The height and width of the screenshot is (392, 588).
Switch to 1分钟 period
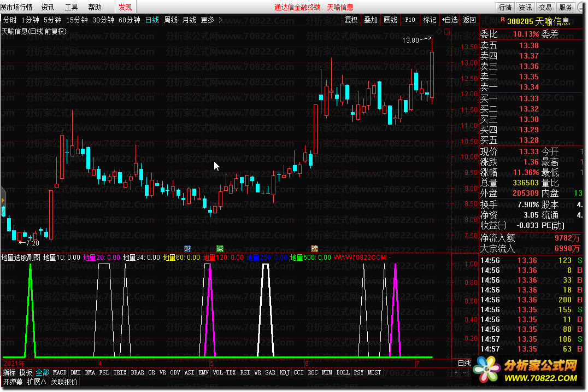[x=31, y=20]
